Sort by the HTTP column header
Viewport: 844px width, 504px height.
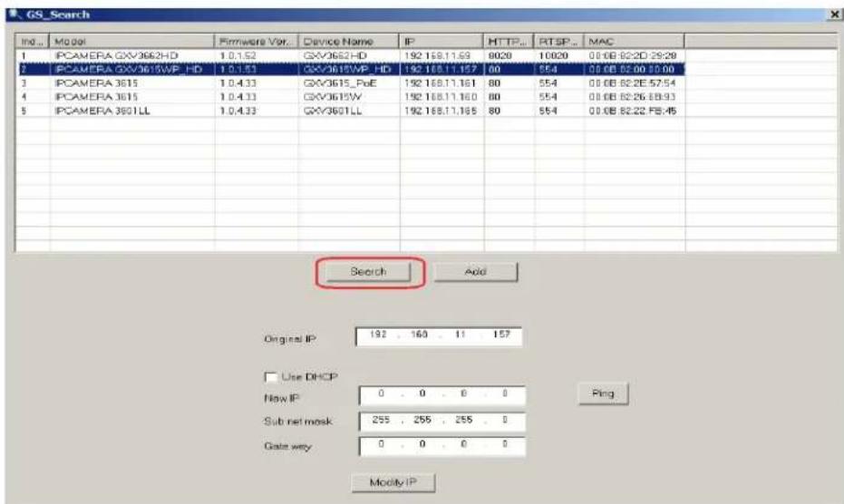coord(509,42)
